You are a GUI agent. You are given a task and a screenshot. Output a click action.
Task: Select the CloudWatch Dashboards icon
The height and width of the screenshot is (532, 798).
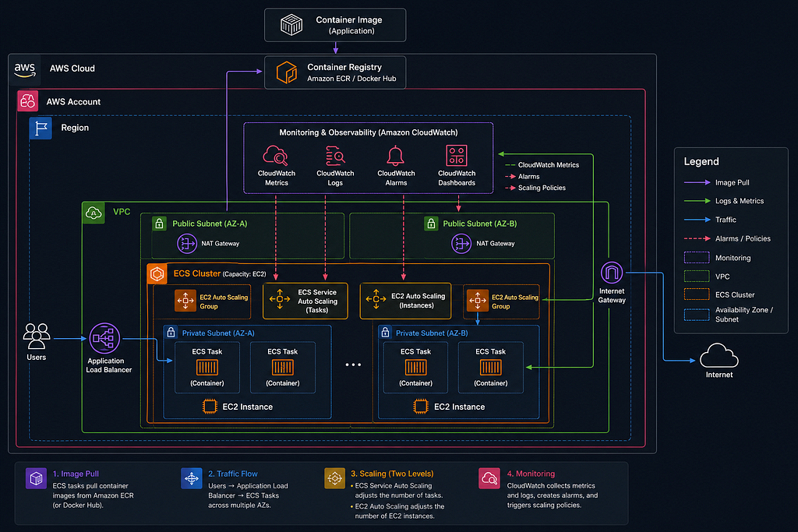(x=457, y=156)
